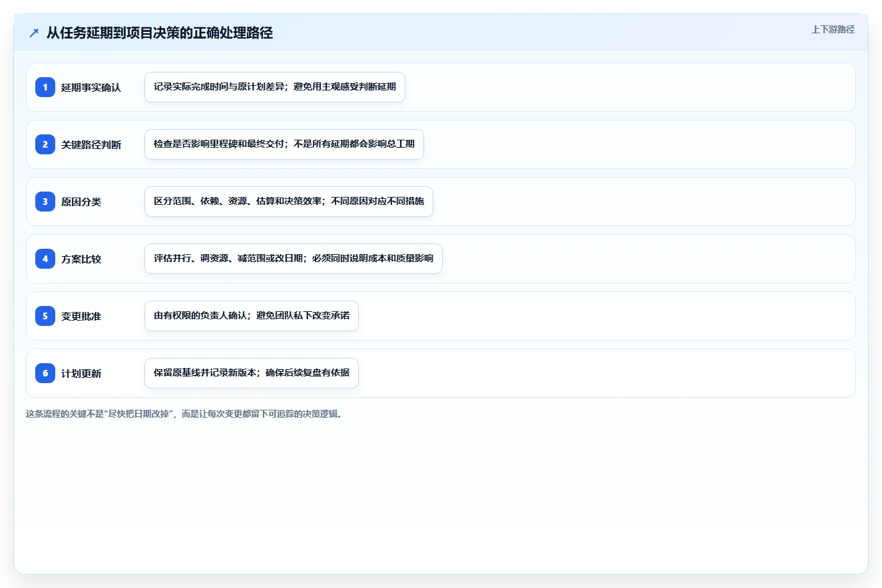The width and height of the screenshot is (882, 588).
Task: Select the 延期事实确认 step label
Action: point(91,87)
